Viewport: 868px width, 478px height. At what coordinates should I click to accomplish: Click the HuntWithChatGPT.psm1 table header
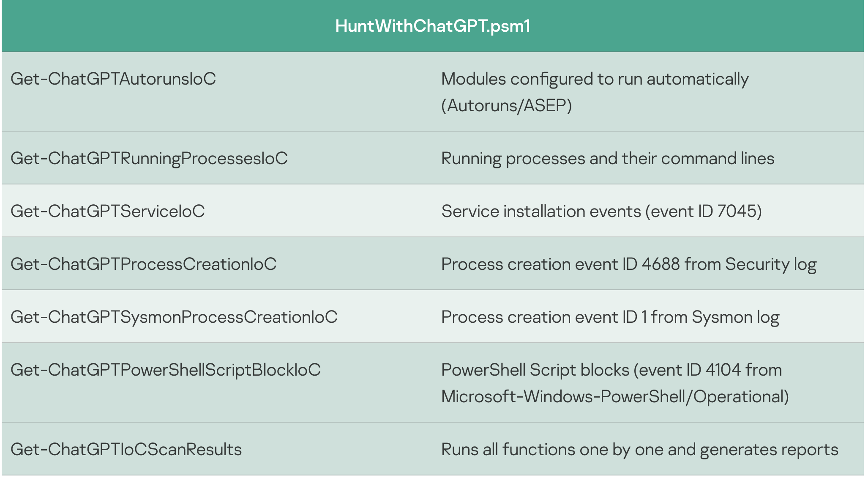pos(433,26)
